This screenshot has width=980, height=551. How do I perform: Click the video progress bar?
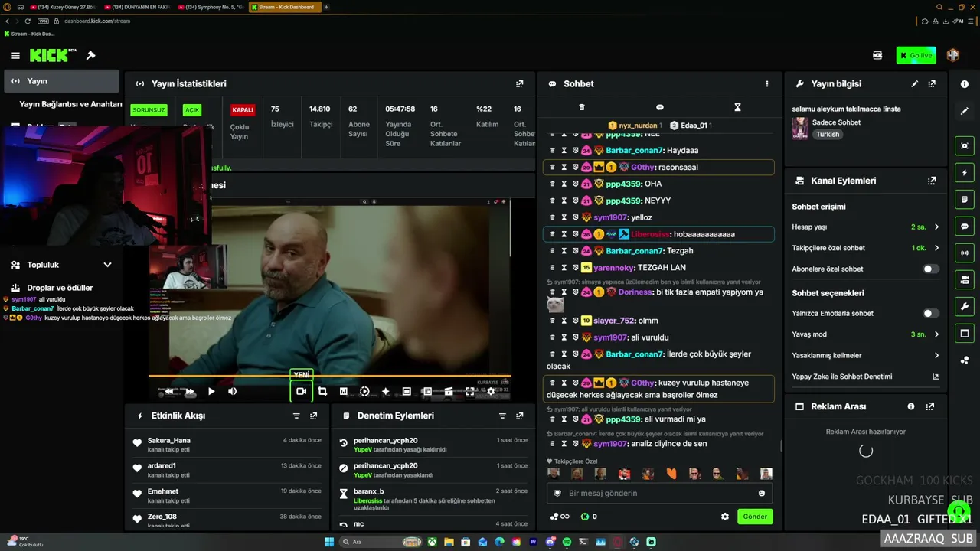329,376
